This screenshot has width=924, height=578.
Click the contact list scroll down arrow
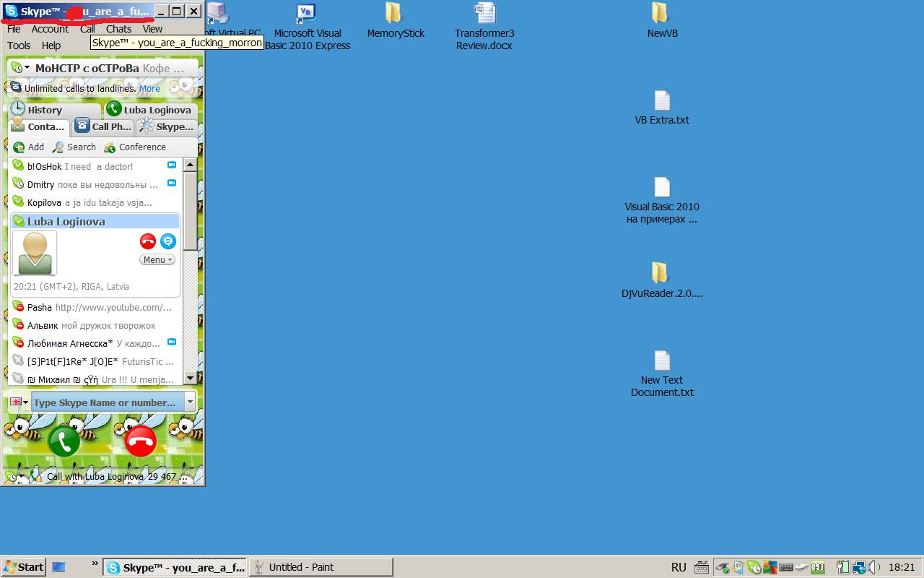(x=190, y=378)
